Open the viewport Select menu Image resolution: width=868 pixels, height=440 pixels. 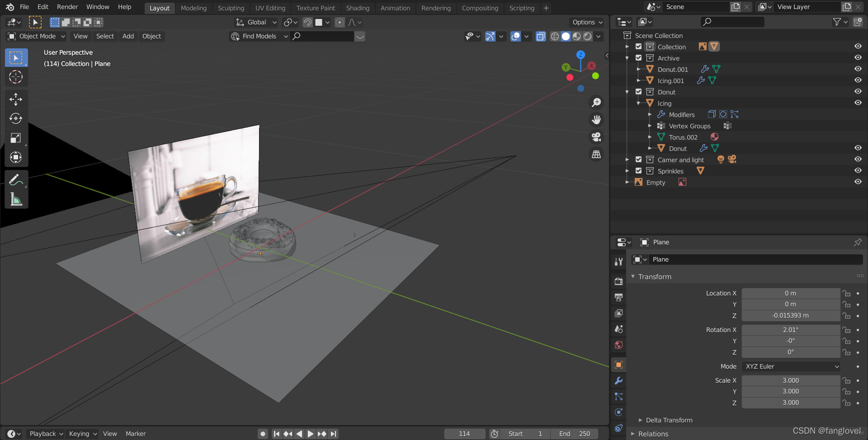105,36
